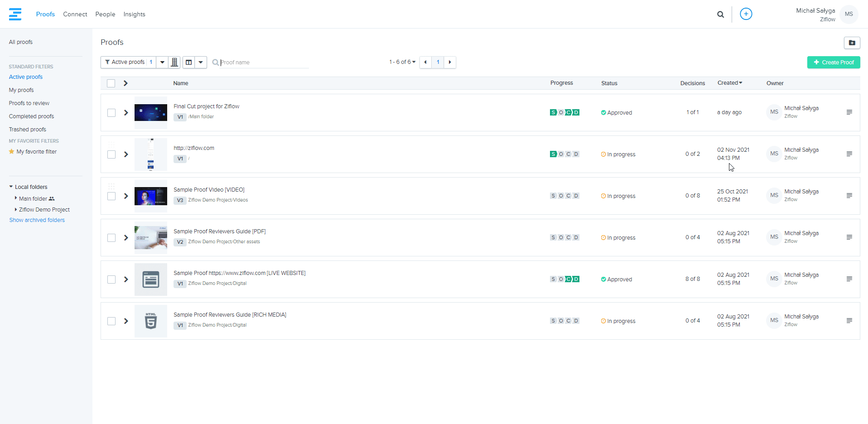Select the http://ziflow.com proof checkbox
The width and height of the screenshot is (868, 424).
tap(111, 154)
